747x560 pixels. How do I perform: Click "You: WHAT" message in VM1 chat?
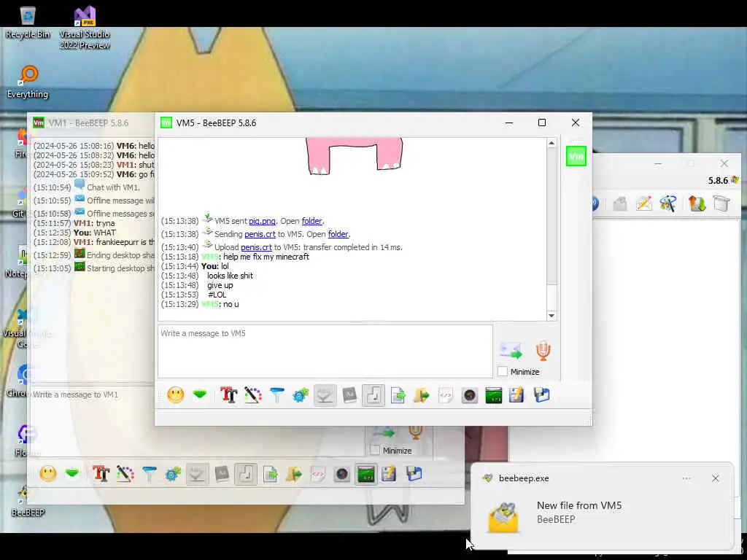(94, 233)
